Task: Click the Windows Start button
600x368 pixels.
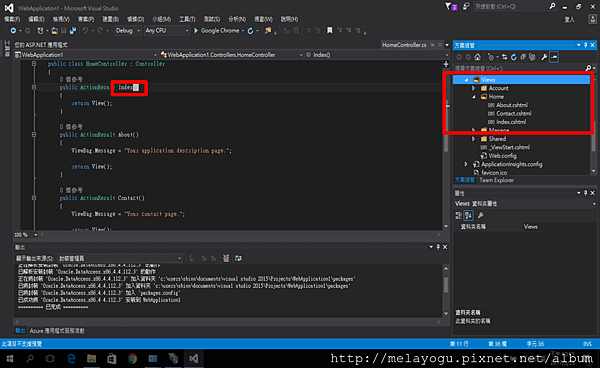Action: tap(10, 358)
